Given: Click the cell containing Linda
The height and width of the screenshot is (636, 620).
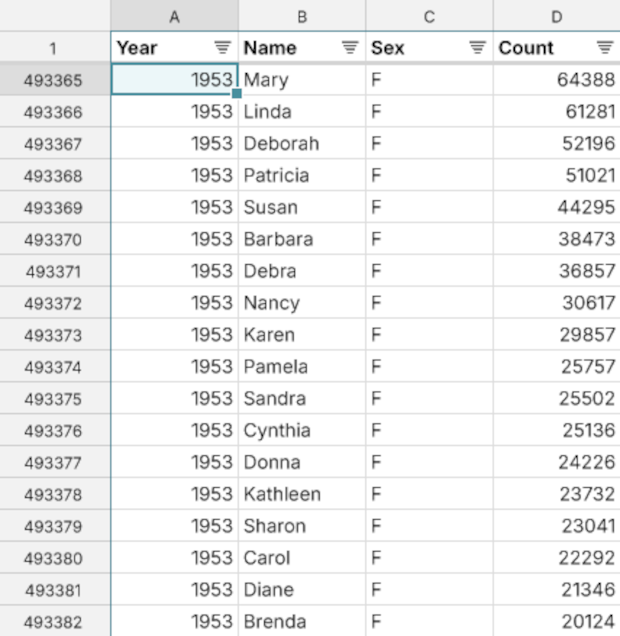Looking at the screenshot, I should (302, 112).
